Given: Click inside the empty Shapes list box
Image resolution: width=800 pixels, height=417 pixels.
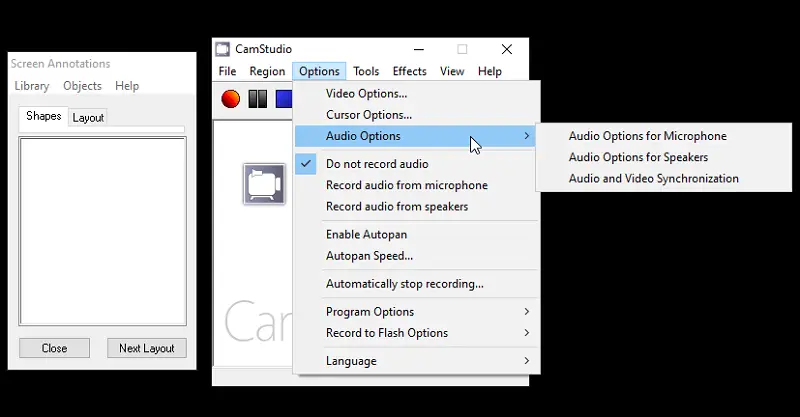Looking at the screenshot, I should [103, 231].
